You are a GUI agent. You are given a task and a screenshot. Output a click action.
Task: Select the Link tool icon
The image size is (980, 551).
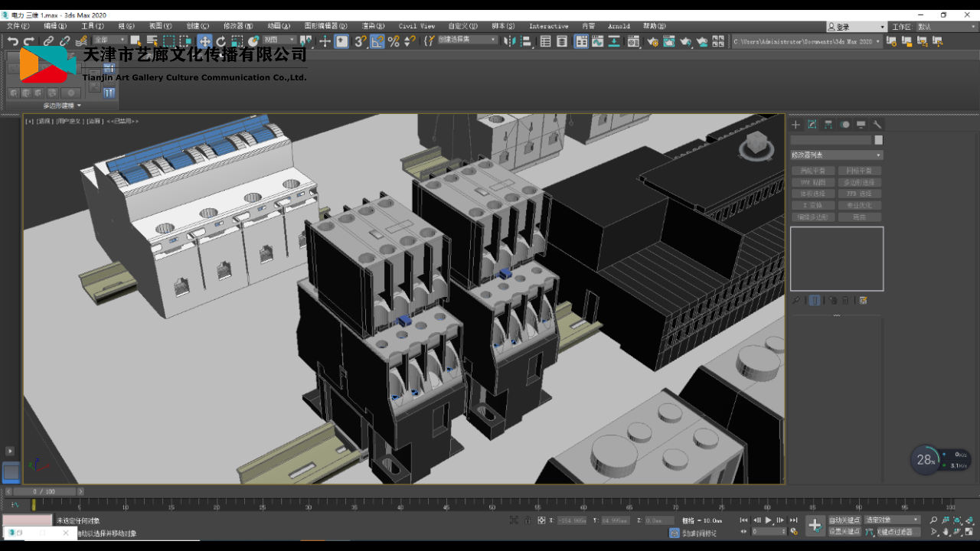pyautogui.click(x=48, y=41)
